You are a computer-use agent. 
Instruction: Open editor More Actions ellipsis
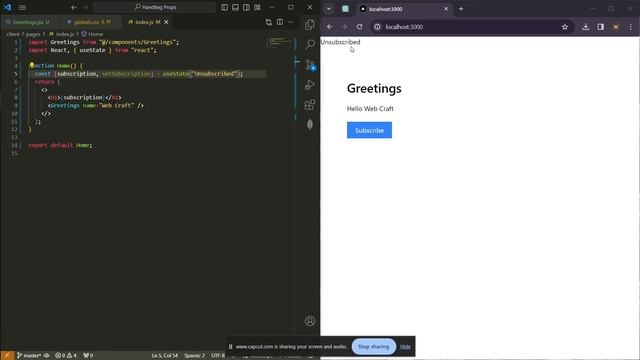(x=291, y=22)
